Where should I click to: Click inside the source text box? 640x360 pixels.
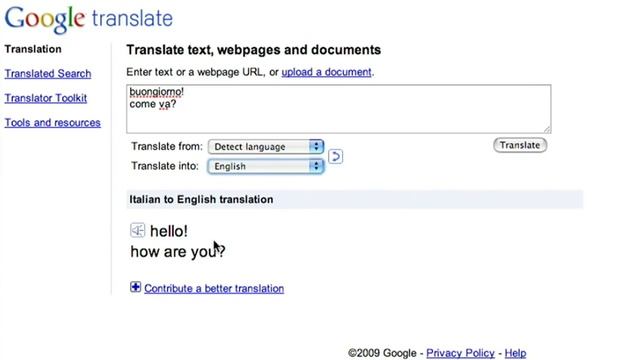pyautogui.click(x=338, y=109)
